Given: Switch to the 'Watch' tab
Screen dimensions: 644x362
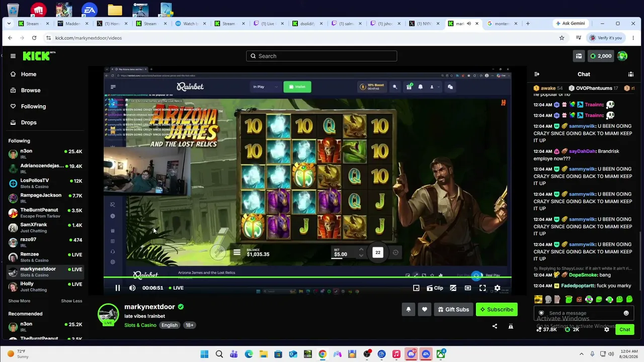Looking at the screenshot, I should point(190,24).
